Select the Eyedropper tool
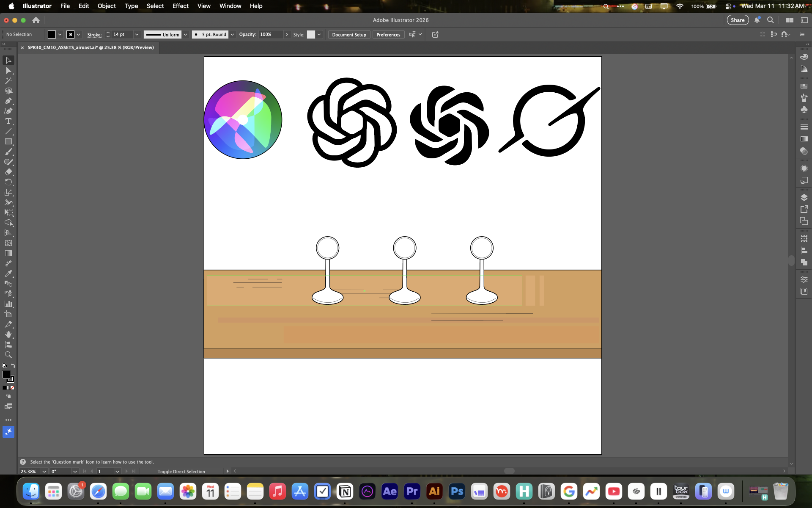The image size is (812, 508). (8, 273)
